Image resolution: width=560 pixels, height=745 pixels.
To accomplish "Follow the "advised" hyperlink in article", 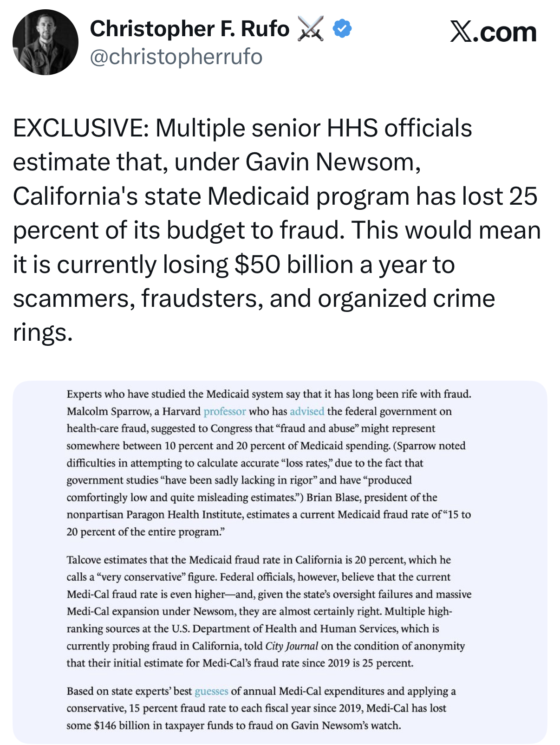I will 307,411.
